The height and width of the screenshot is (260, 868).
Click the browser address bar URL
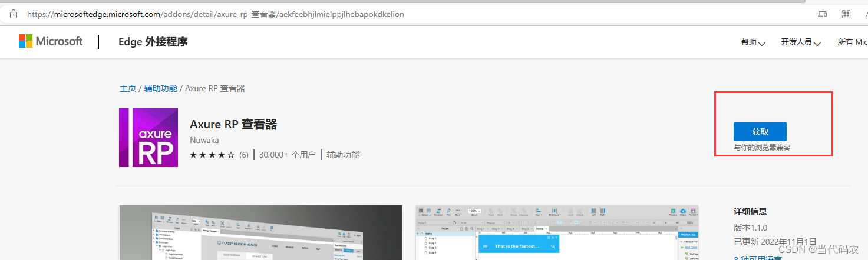(216, 14)
